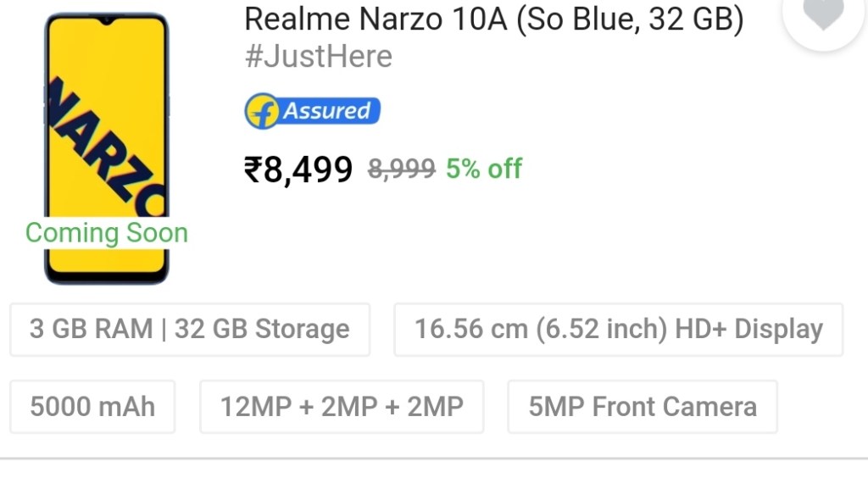This screenshot has height=489, width=868.
Task: Click the 'Coming Soon' status label
Action: pyautogui.click(x=107, y=232)
